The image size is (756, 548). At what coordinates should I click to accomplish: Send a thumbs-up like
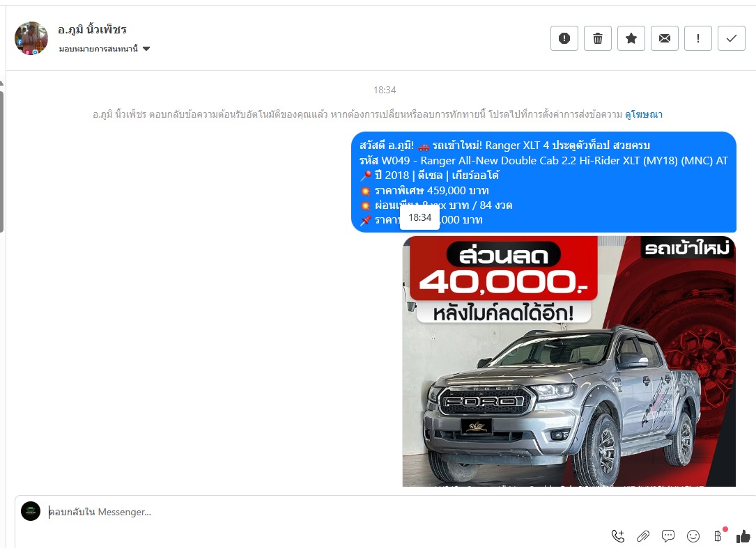(743, 536)
